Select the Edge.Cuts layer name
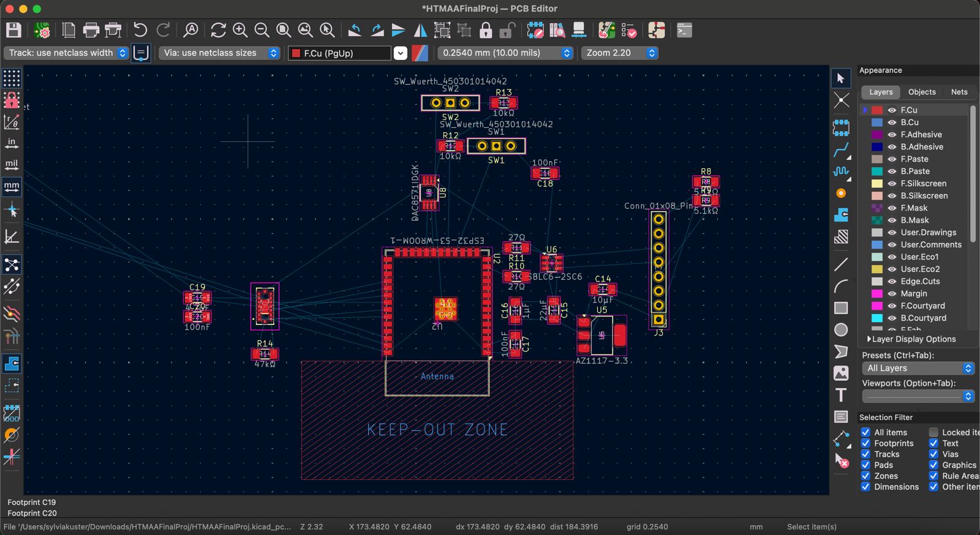 point(919,282)
